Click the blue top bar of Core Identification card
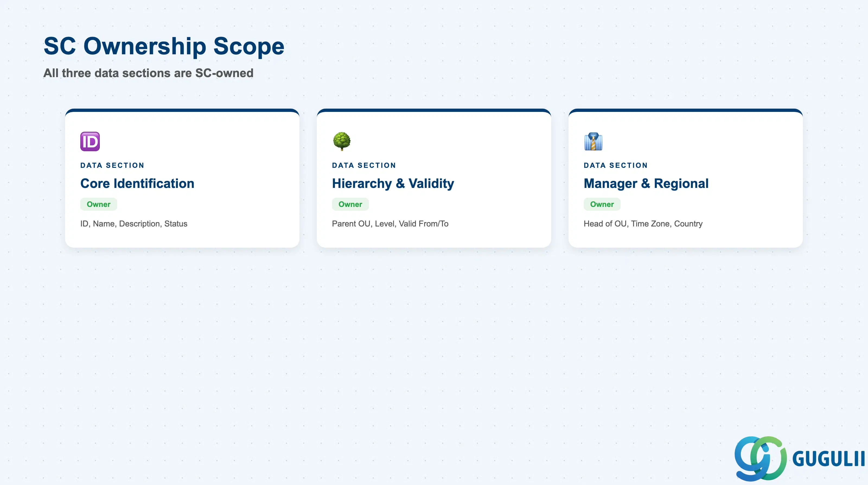The height and width of the screenshot is (485, 868). (182, 110)
